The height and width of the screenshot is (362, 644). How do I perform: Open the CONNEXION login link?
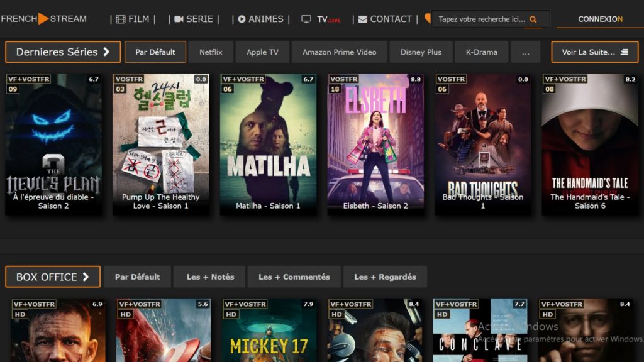click(x=600, y=19)
